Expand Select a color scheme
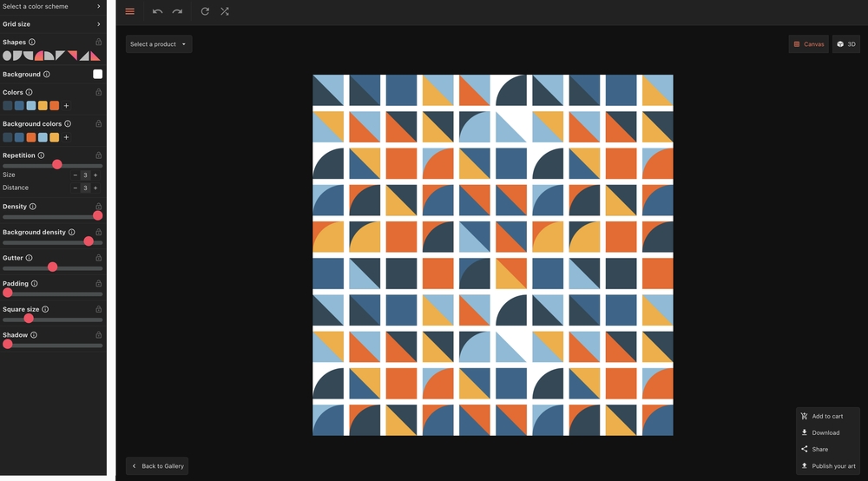The height and width of the screenshot is (481, 868). [53, 7]
